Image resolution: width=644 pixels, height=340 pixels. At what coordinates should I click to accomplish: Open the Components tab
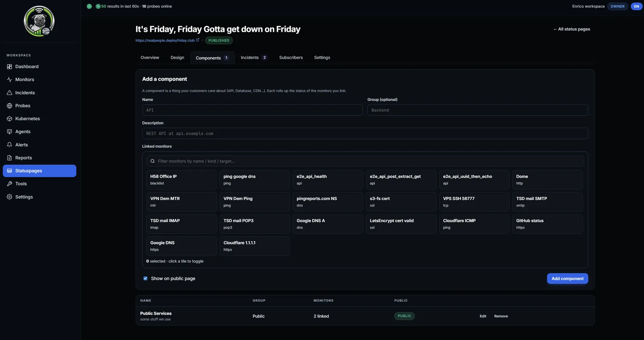213,58
